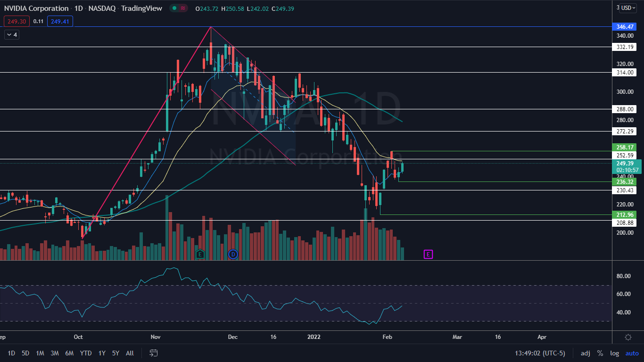Select the YTD time range
Viewport: 644px width, 362px height.
(86, 353)
